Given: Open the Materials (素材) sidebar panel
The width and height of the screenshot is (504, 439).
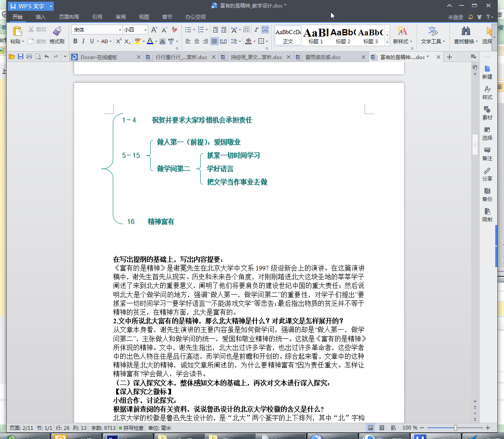Looking at the screenshot, I should [487, 113].
